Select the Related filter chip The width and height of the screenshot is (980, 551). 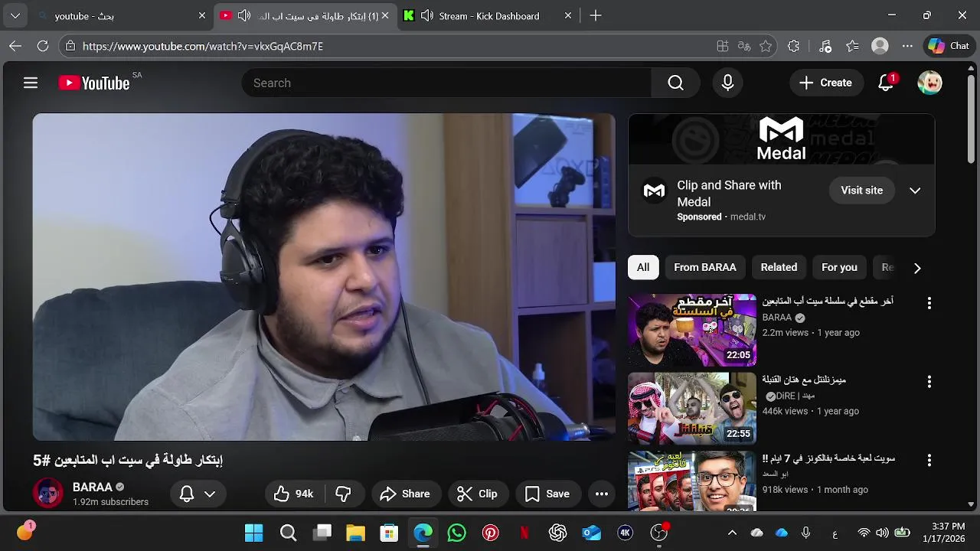tap(779, 267)
